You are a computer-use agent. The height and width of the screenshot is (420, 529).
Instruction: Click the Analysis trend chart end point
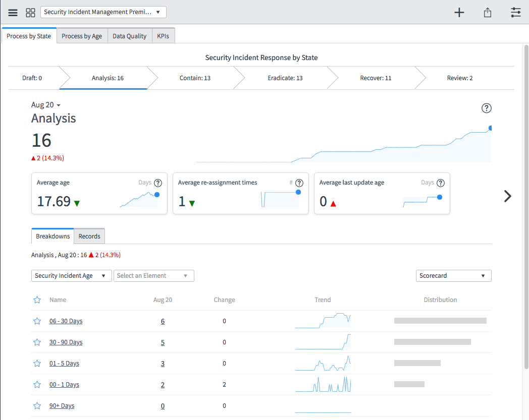(x=490, y=128)
